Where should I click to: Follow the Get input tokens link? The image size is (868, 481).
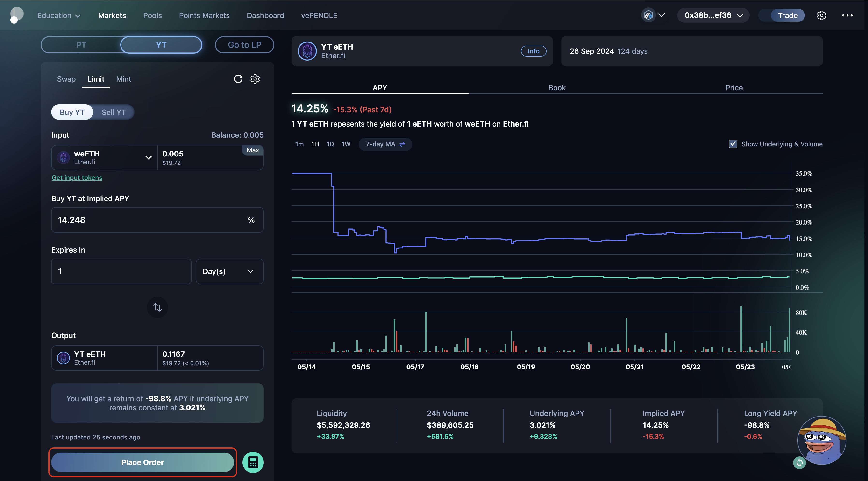pyautogui.click(x=77, y=177)
